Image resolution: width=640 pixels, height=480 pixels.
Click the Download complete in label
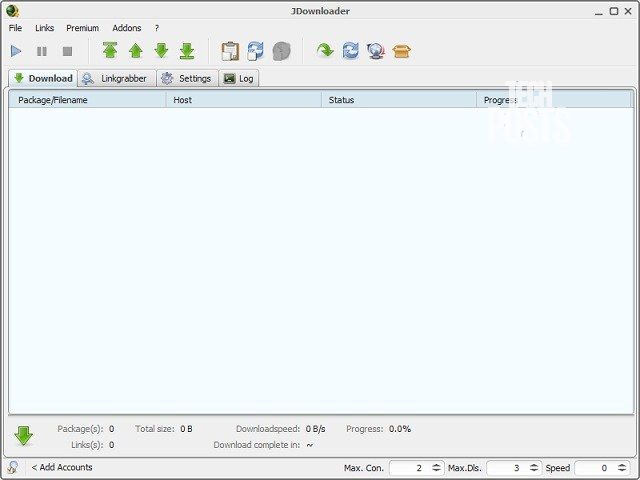257,445
